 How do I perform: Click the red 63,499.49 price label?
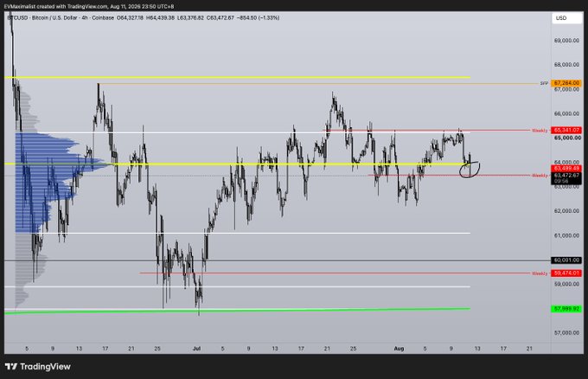click(566, 169)
